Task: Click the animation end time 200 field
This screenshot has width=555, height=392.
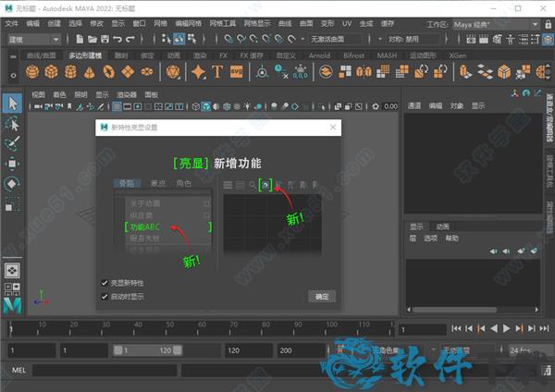Action: click(301, 350)
